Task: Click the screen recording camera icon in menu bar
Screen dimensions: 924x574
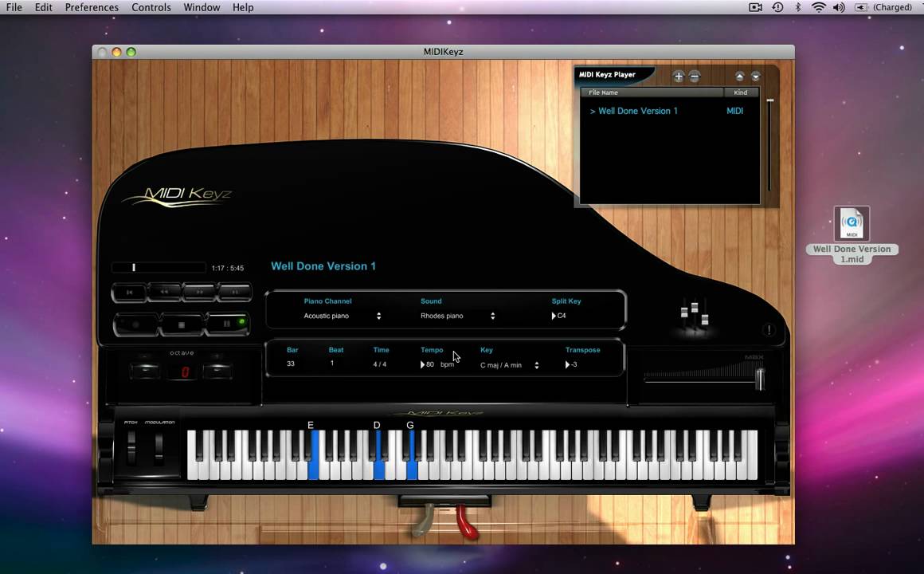Action: coord(755,7)
